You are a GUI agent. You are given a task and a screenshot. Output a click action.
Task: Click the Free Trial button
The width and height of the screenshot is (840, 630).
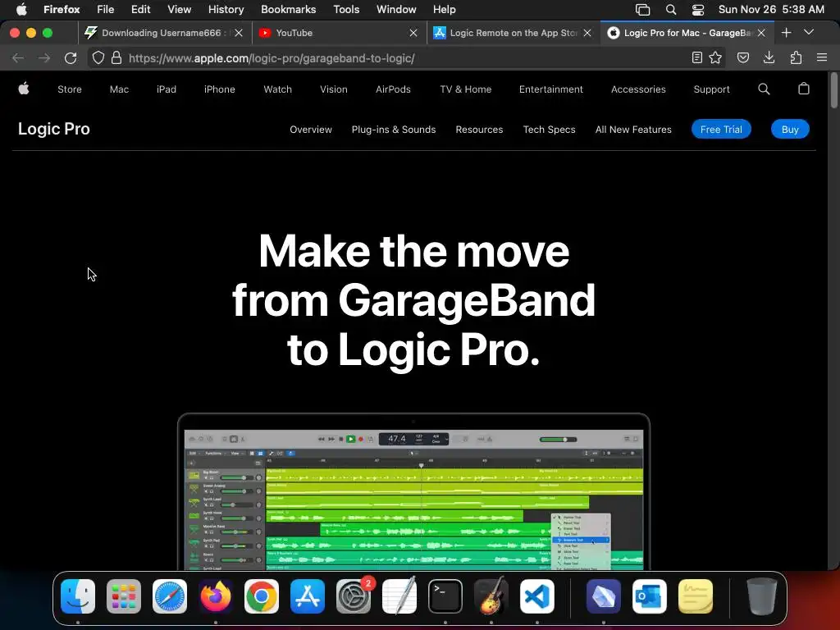click(x=721, y=129)
